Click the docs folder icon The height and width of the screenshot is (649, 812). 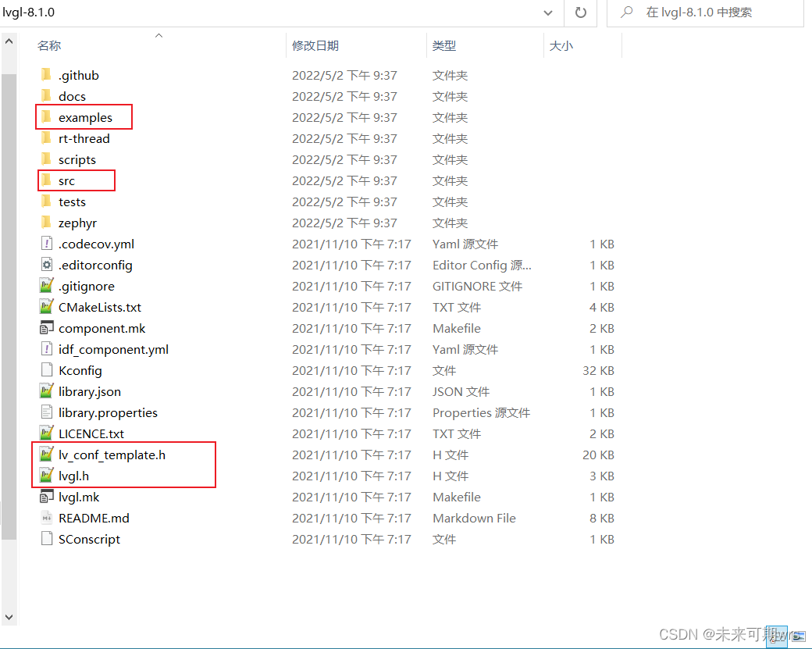coord(46,96)
